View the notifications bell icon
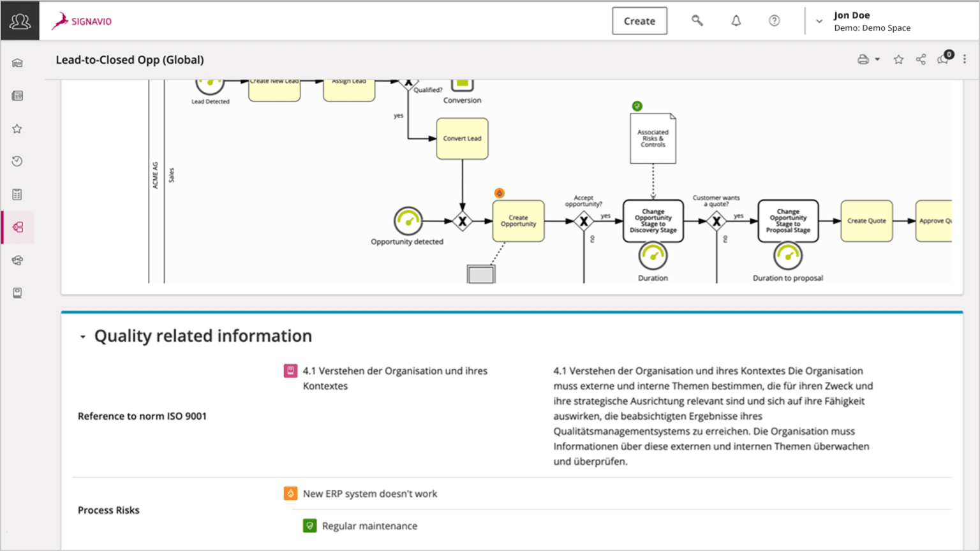Viewport: 980px width, 551px height. [x=736, y=20]
